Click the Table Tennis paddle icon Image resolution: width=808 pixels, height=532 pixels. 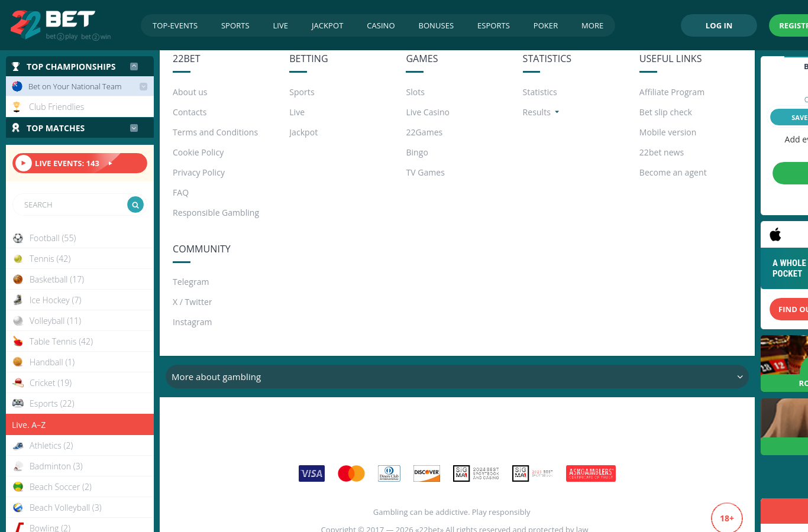click(18, 342)
